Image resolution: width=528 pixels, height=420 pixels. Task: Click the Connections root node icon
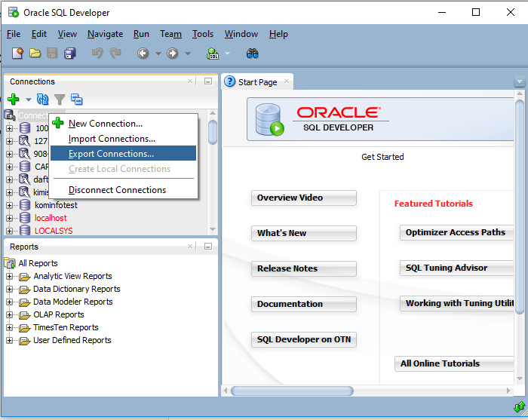(9, 115)
